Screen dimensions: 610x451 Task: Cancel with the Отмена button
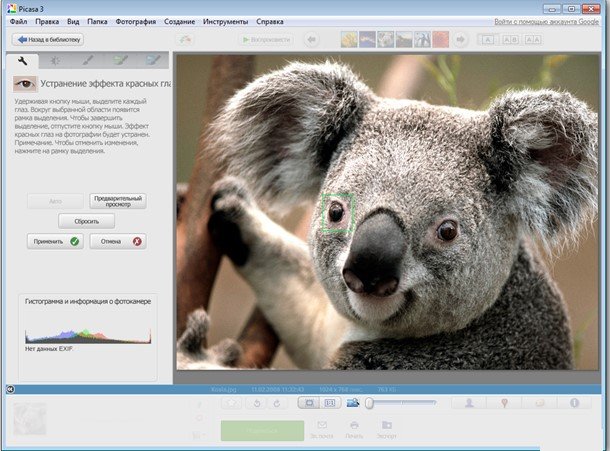[x=118, y=241]
